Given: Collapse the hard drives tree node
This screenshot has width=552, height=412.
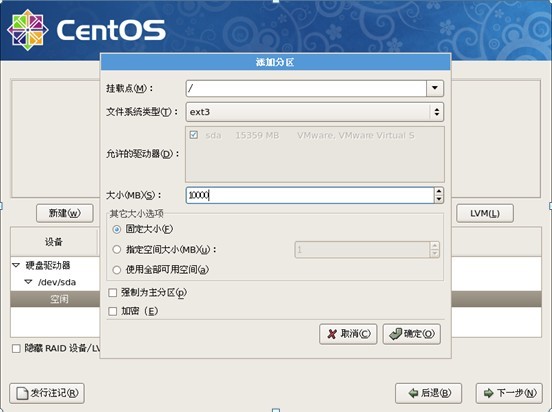Looking at the screenshot, I should click(x=16, y=265).
